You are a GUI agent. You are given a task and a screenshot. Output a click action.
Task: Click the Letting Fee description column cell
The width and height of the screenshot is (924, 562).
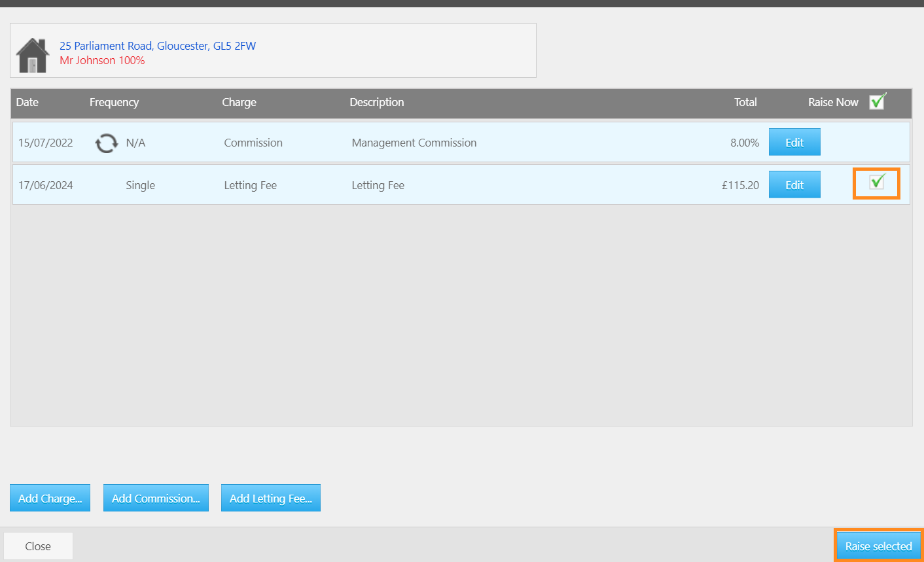[378, 185]
